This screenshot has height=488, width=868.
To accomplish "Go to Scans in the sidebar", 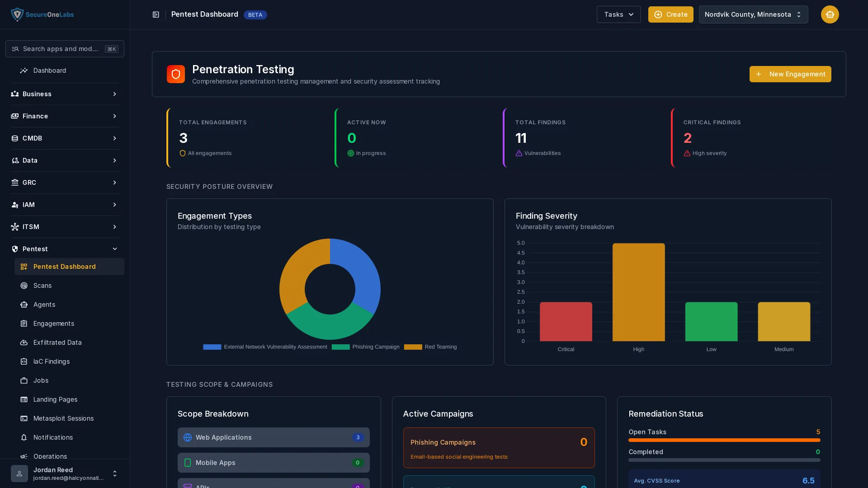I will 69,286.
